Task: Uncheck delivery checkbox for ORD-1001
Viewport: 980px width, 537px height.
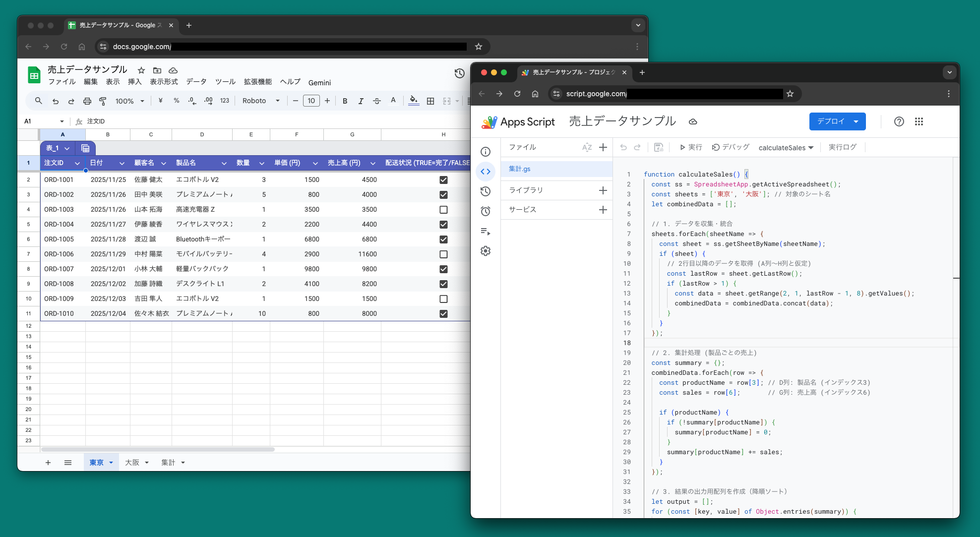Action: 443,180
